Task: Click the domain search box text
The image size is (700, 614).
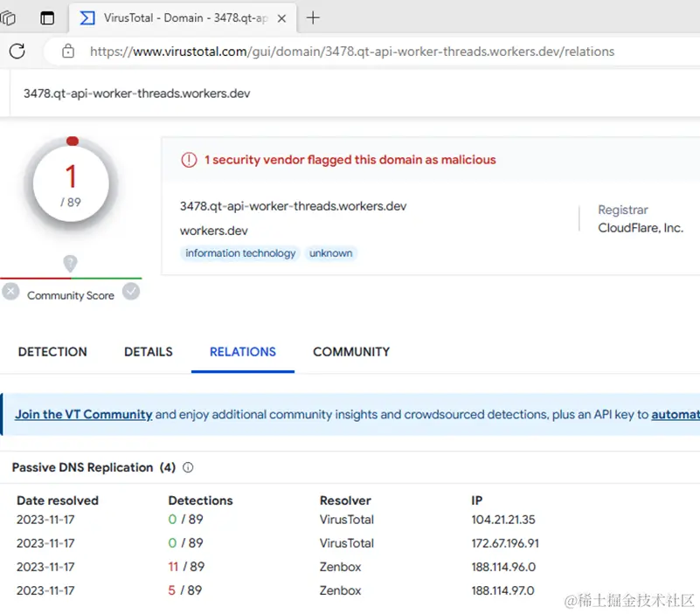Action: click(136, 93)
